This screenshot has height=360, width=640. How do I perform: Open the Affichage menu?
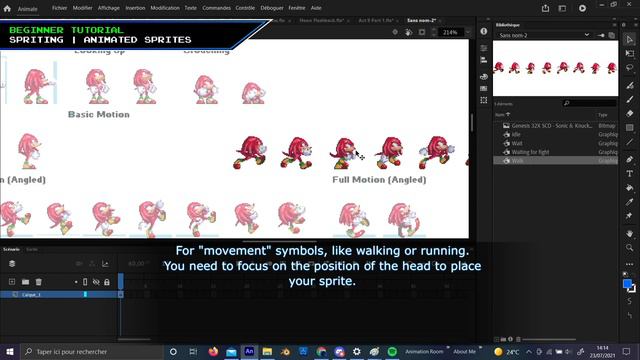coord(109,8)
